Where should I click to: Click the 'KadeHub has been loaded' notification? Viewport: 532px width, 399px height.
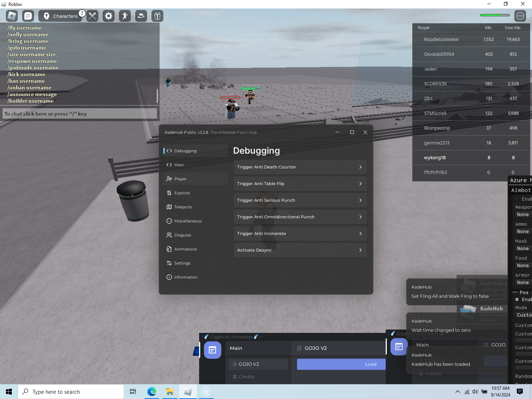(457, 360)
